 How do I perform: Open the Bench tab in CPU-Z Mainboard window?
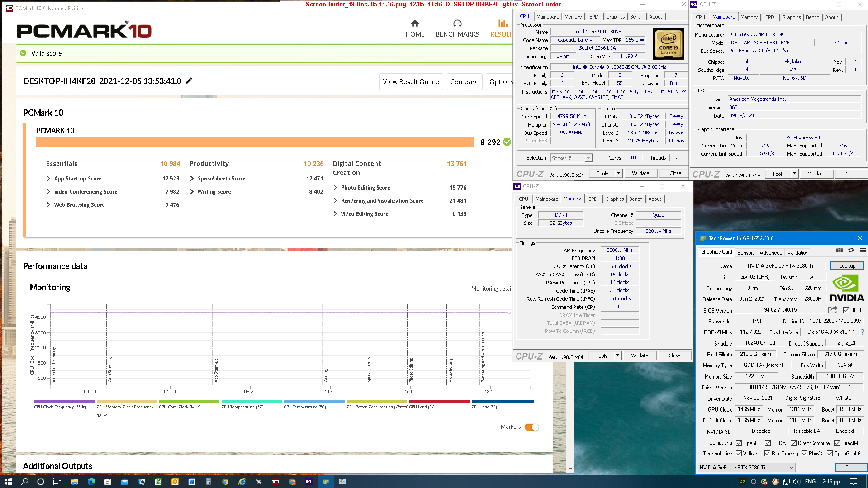[812, 17]
